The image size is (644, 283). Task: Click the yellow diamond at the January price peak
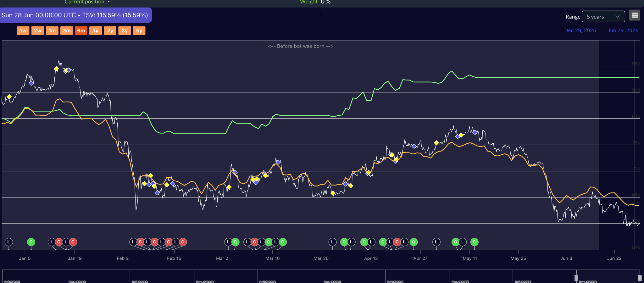coord(56,69)
